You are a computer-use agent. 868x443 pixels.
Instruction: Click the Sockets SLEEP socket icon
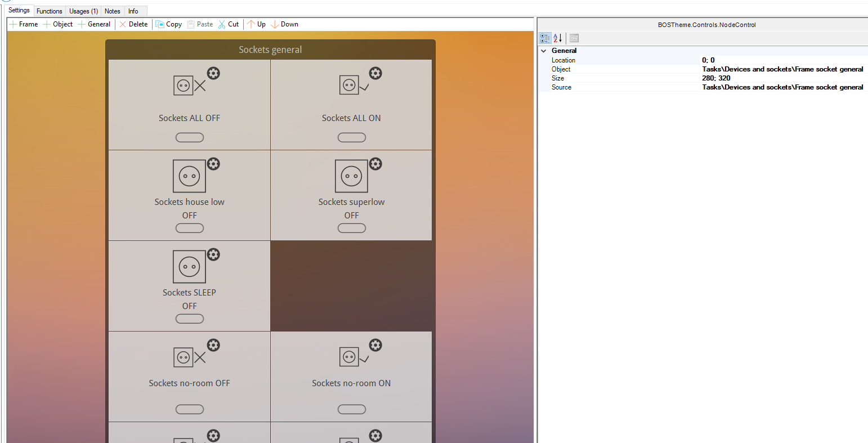tap(189, 267)
